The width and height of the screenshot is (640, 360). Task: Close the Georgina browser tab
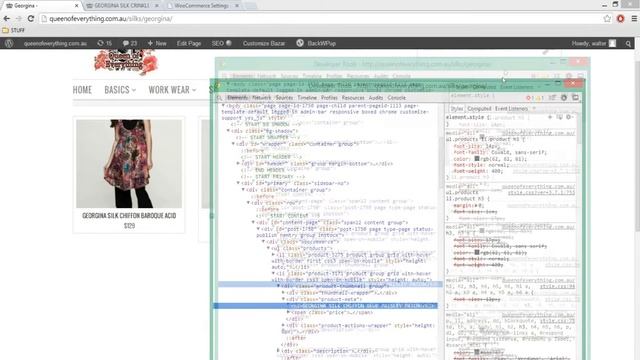click(x=76, y=6)
